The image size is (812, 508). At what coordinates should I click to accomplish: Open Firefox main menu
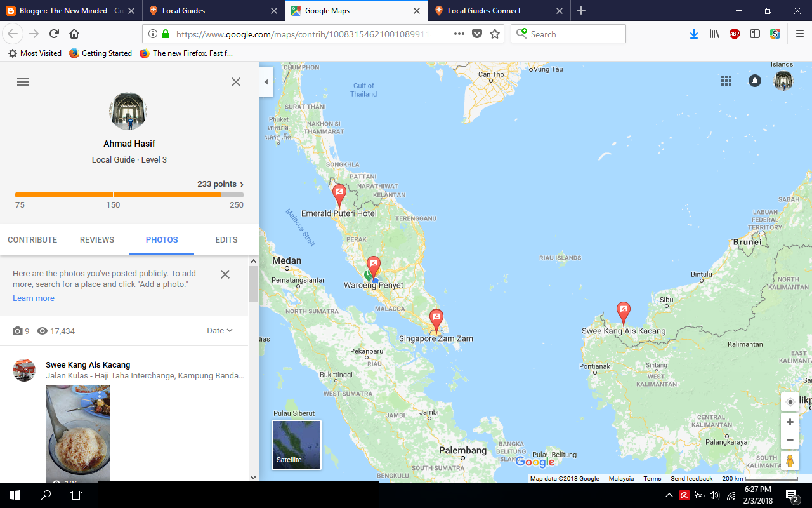point(799,34)
